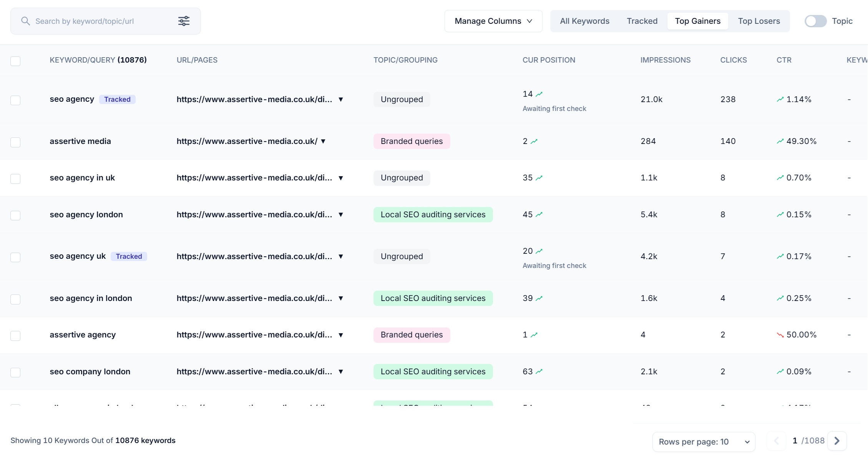The width and height of the screenshot is (868, 458).
Task: Tick checkbox for seo agency in uk
Action: point(15,179)
